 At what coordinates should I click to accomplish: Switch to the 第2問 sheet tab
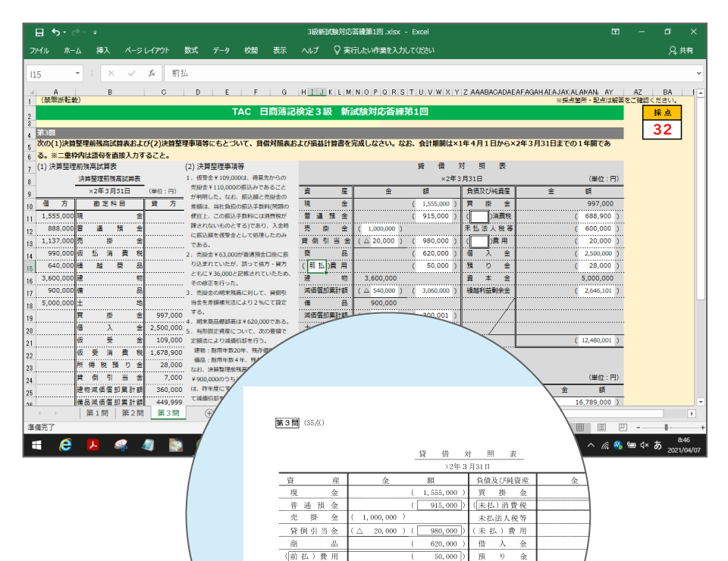pos(132,413)
